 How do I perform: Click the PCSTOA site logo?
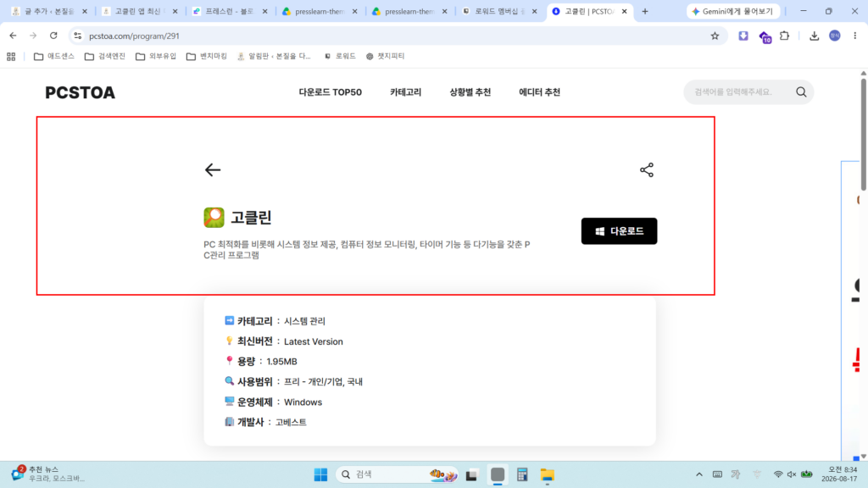[81, 92]
